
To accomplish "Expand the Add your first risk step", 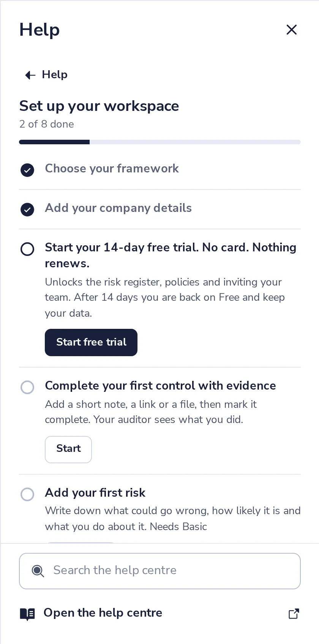I will [x=95, y=492].
